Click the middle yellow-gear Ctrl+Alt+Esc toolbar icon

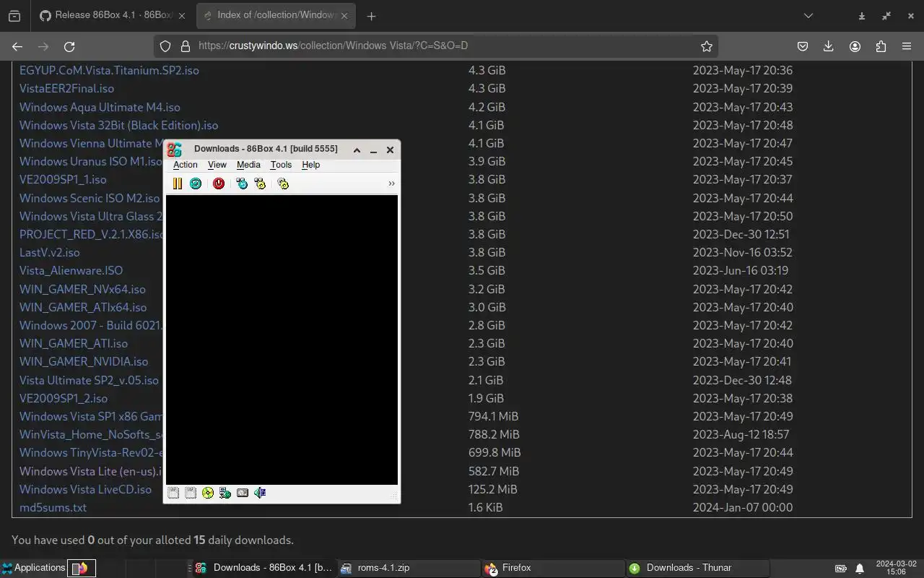pyautogui.click(x=260, y=184)
